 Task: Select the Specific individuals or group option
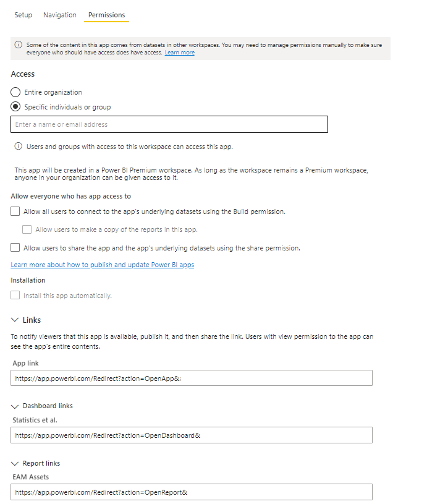[14, 106]
